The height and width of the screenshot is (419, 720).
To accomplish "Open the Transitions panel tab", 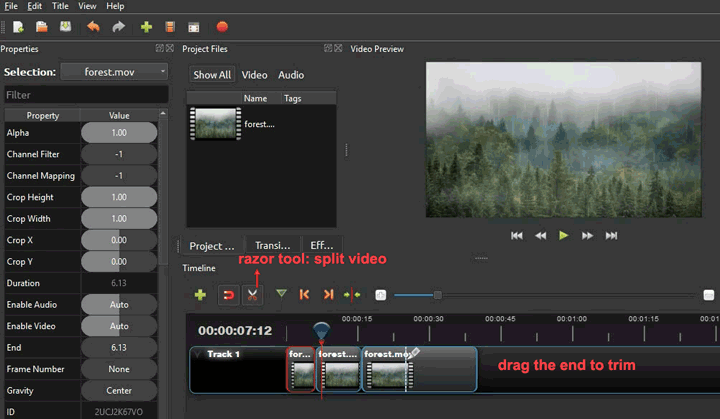I will (x=273, y=246).
